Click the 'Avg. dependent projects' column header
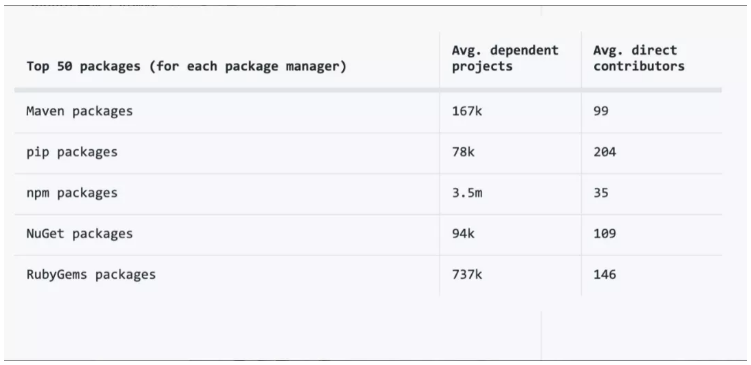The image size is (751, 365). [x=505, y=58]
